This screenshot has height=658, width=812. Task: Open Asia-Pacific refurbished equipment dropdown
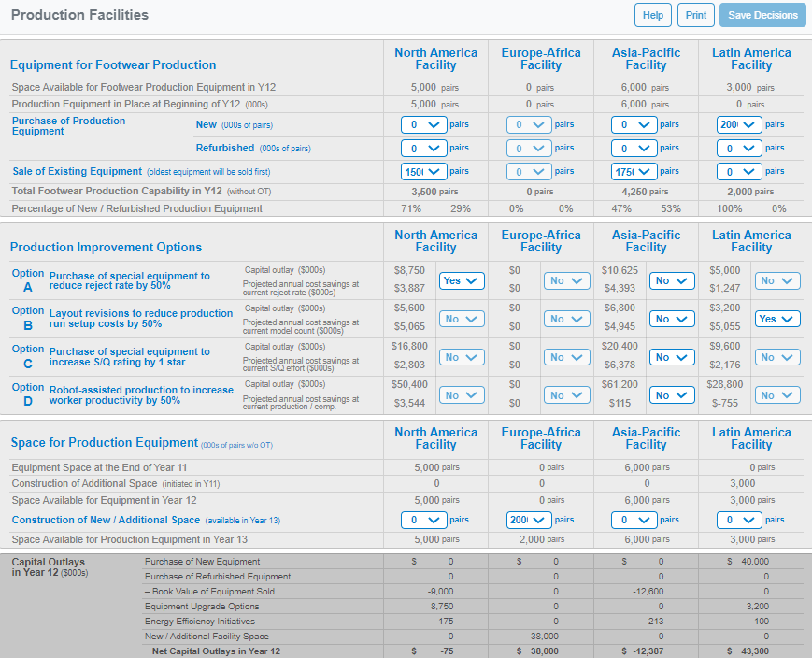pyautogui.click(x=634, y=148)
